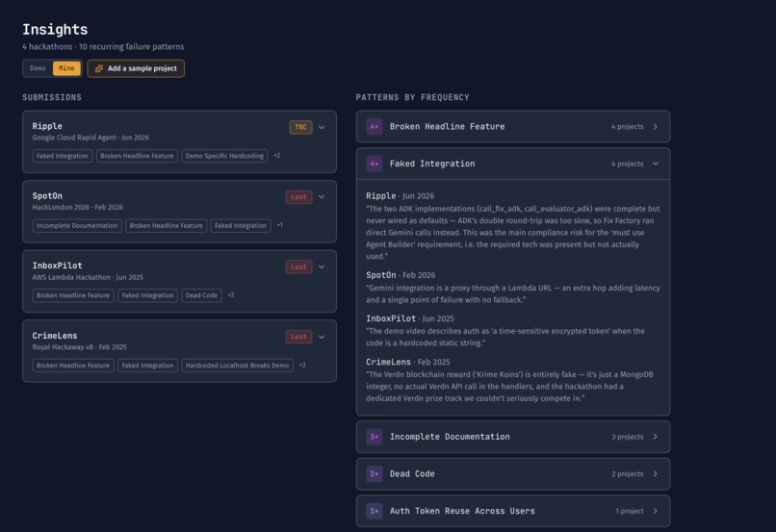Click the 2× badge on Dead Code
The image size is (776, 532).
375,473
